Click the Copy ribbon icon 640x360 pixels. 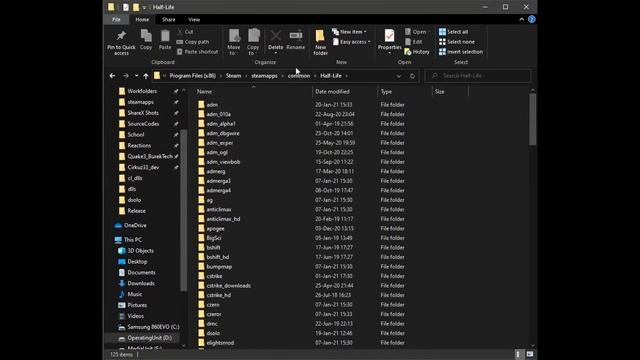pos(146,36)
